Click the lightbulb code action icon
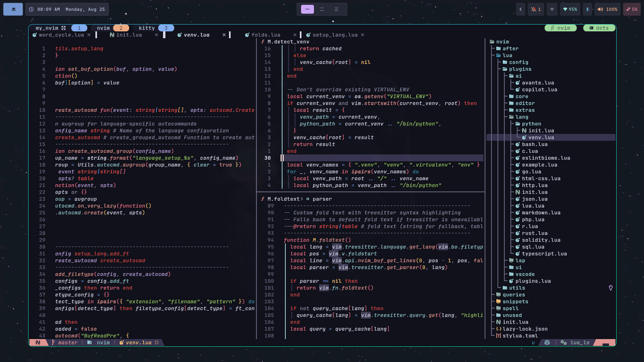This screenshot has width=644, height=362. pyautogui.click(x=611, y=288)
